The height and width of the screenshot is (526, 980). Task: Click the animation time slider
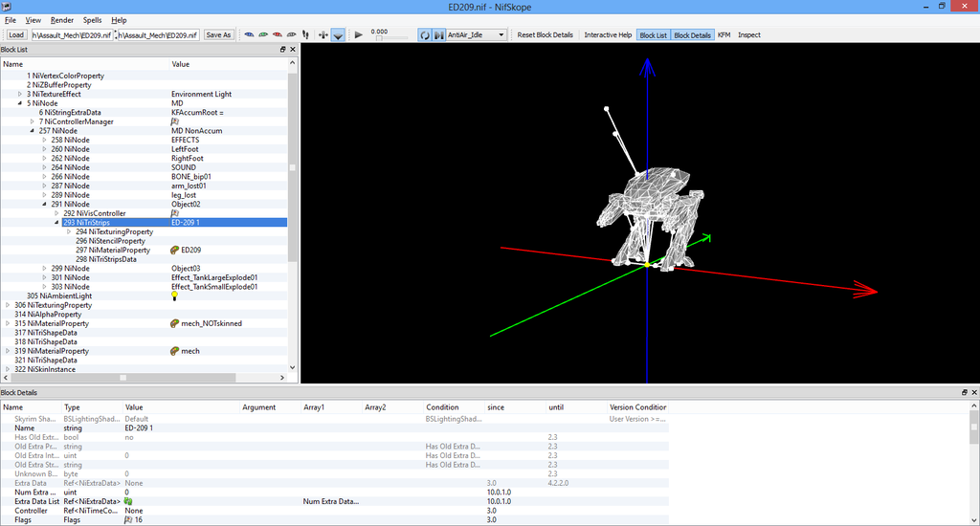tap(390, 38)
